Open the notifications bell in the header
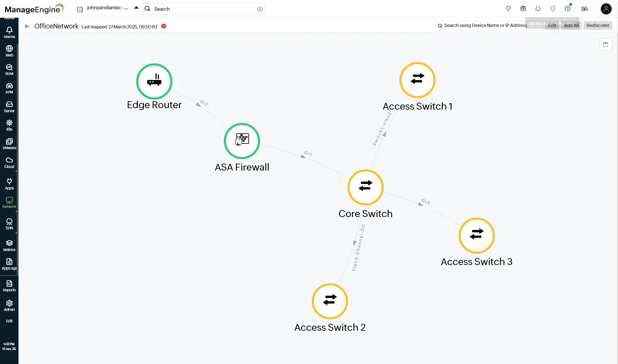The width and height of the screenshot is (618, 364). (538, 8)
